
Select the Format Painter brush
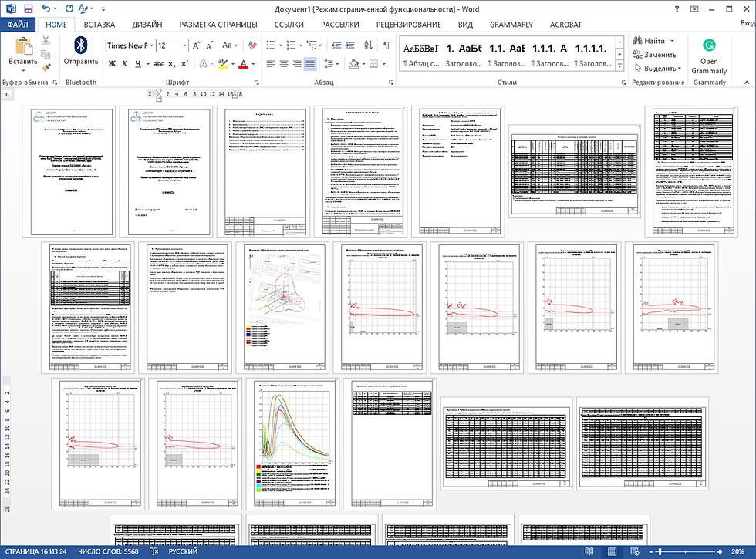(46, 68)
